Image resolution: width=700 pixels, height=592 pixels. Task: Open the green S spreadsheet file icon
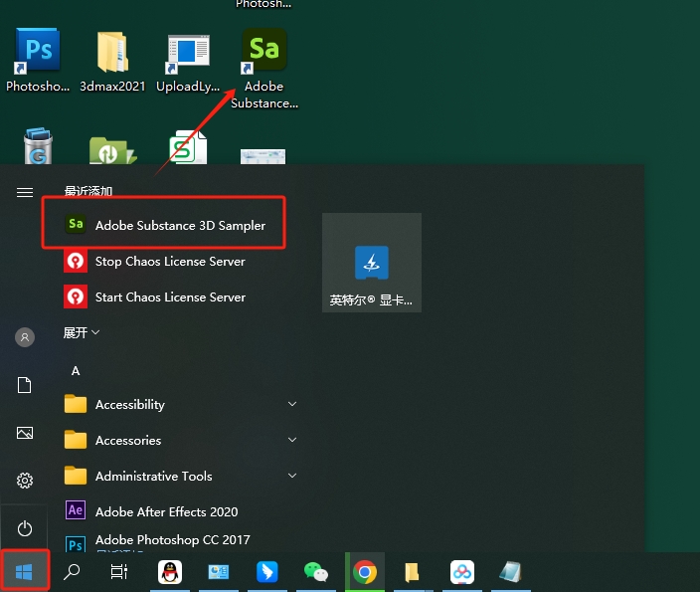tap(188, 147)
